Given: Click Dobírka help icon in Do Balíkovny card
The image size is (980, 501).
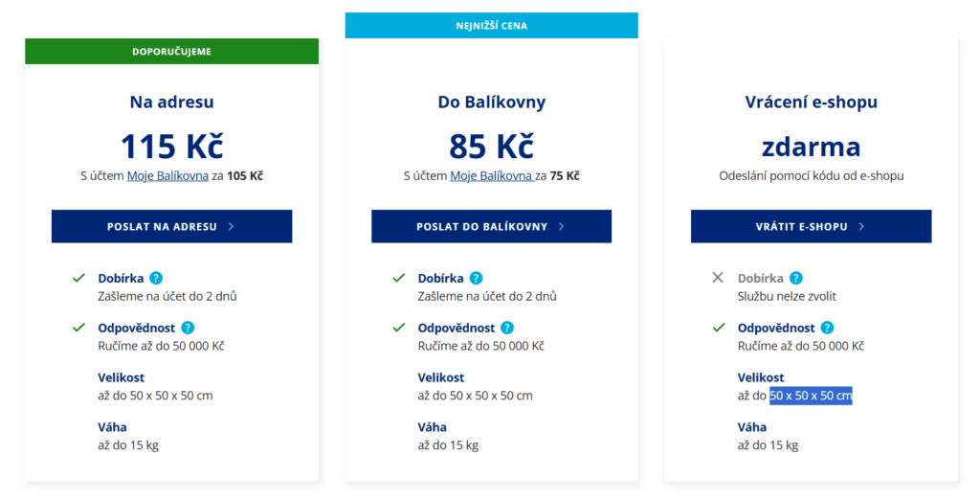Looking at the screenshot, I should pos(476,278).
